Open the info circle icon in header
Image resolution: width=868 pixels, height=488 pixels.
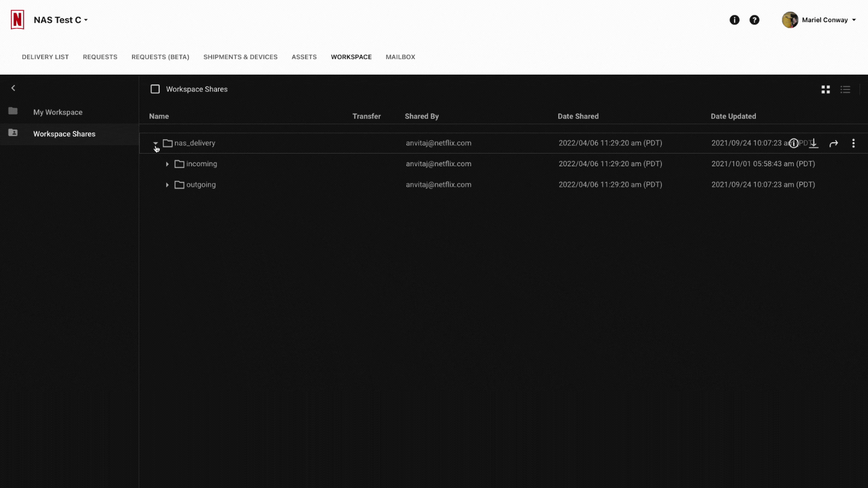click(x=734, y=20)
